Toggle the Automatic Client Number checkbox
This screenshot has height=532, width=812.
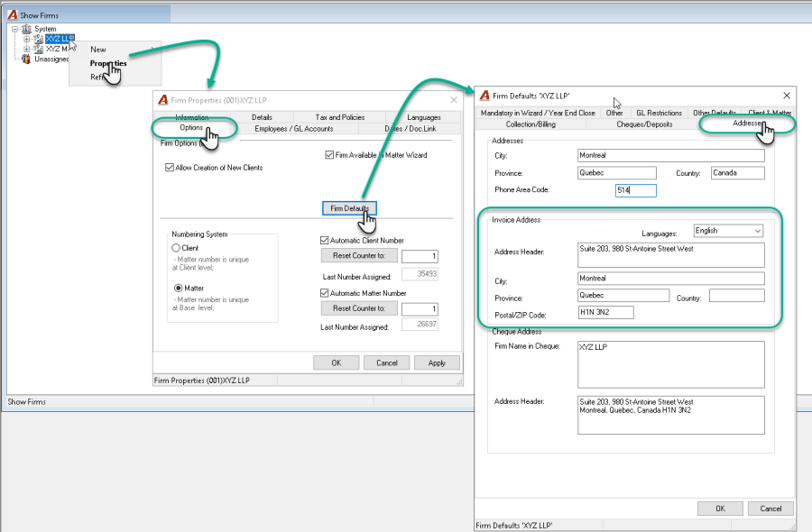coord(325,240)
